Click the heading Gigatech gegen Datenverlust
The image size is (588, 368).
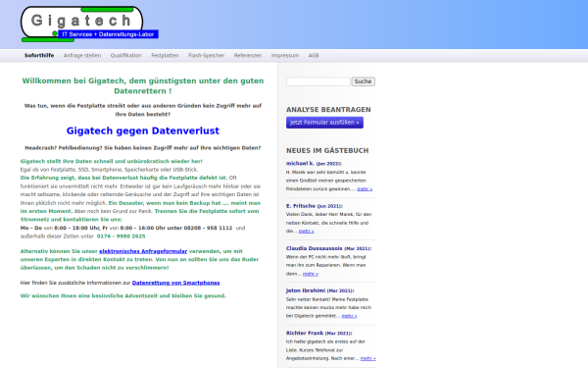(143, 131)
